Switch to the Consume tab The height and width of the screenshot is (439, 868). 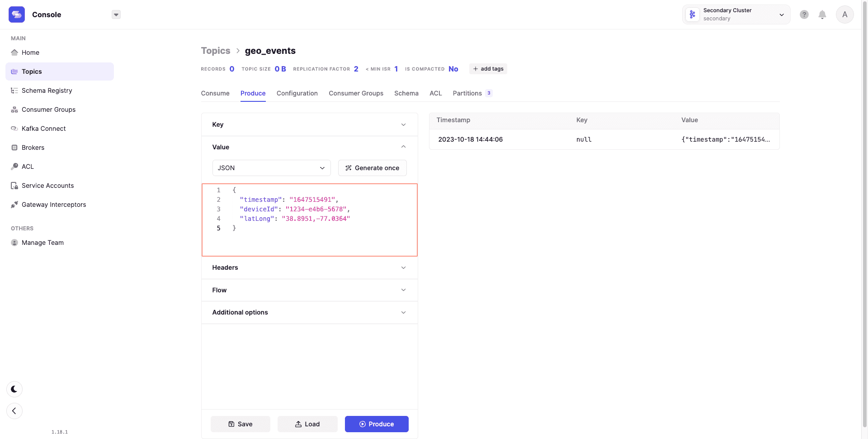coord(215,93)
